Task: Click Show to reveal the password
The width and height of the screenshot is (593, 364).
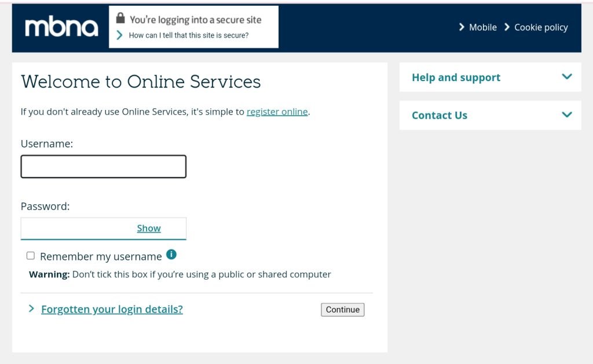Action: (149, 229)
